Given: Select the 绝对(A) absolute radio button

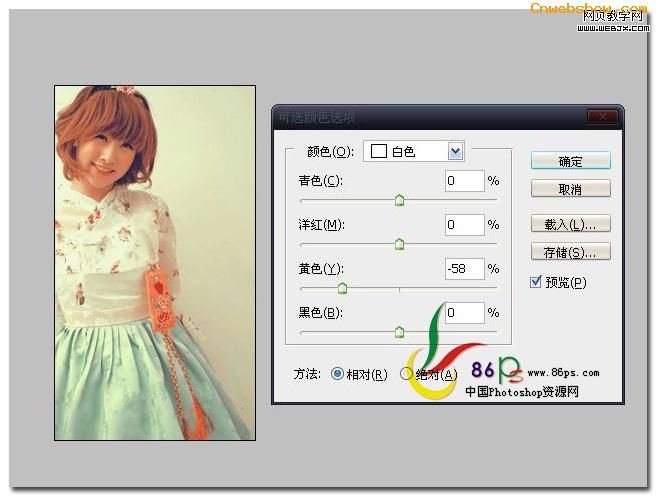Looking at the screenshot, I should pos(405,374).
